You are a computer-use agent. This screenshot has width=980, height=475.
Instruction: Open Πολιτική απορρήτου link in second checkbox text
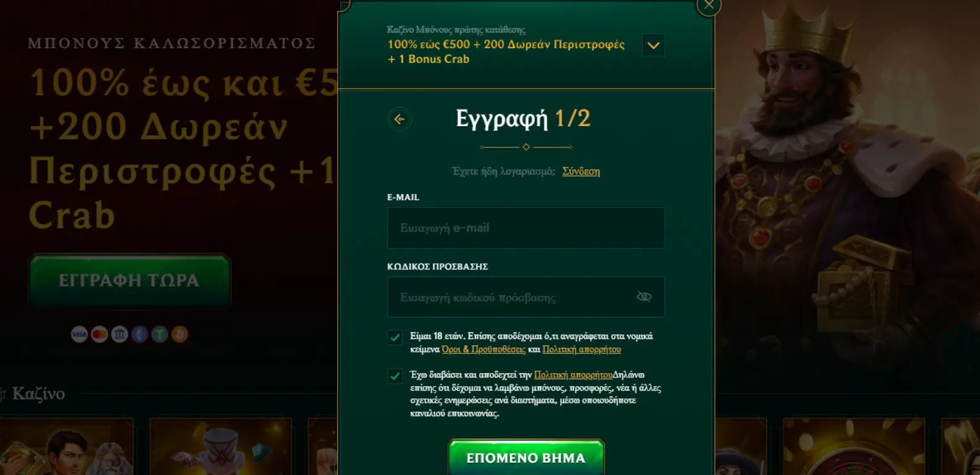tap(573, 375)
